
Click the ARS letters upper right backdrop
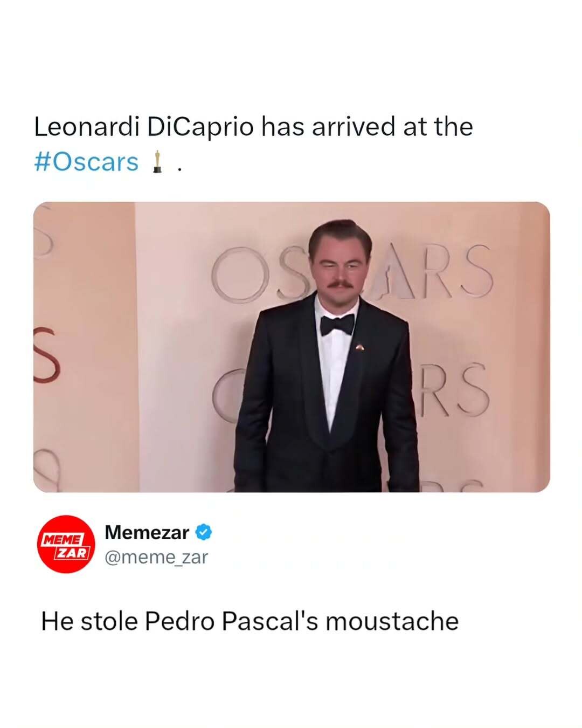tap(442, 272)
